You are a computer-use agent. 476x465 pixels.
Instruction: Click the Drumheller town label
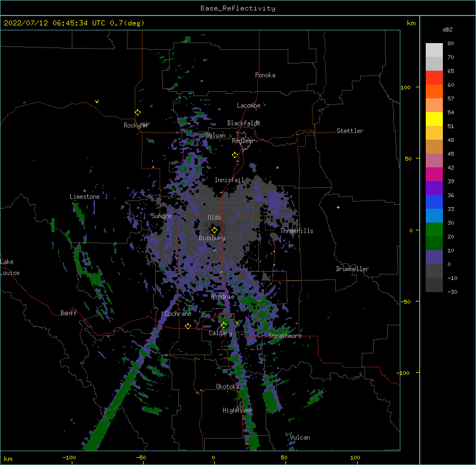coord(352,269)
